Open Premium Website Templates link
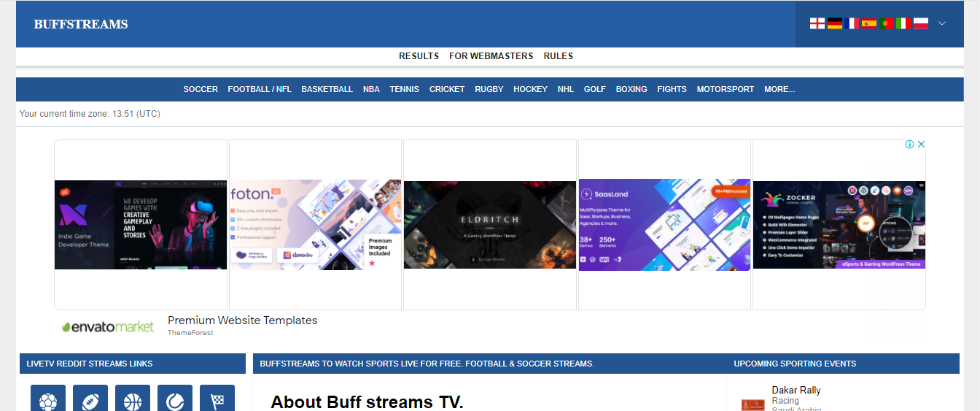Screen dimensions: 980x411 click(243, 320)
